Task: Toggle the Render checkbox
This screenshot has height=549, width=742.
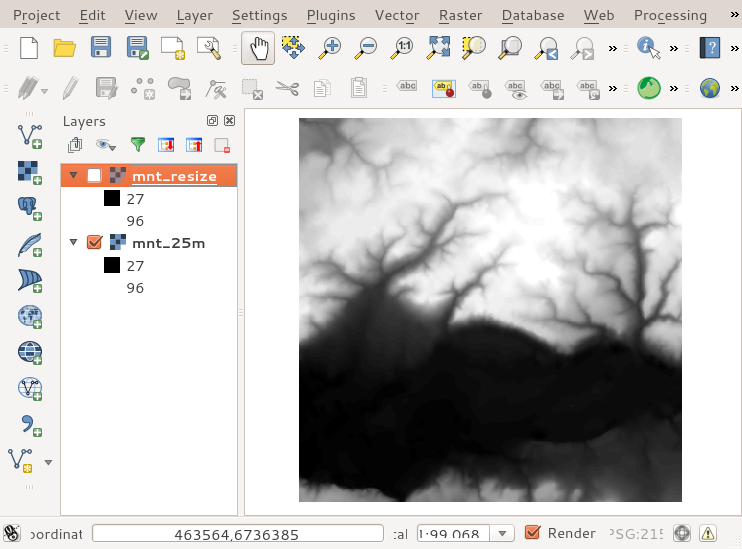Action: click(532, 532)
